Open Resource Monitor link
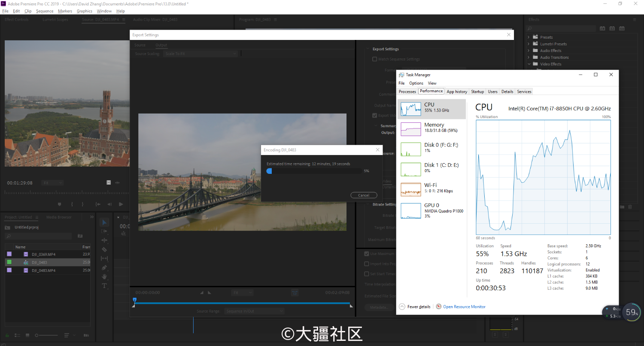The height and width of the screenshot is (346, 644). pyautogui.click(x=464, y=307)
